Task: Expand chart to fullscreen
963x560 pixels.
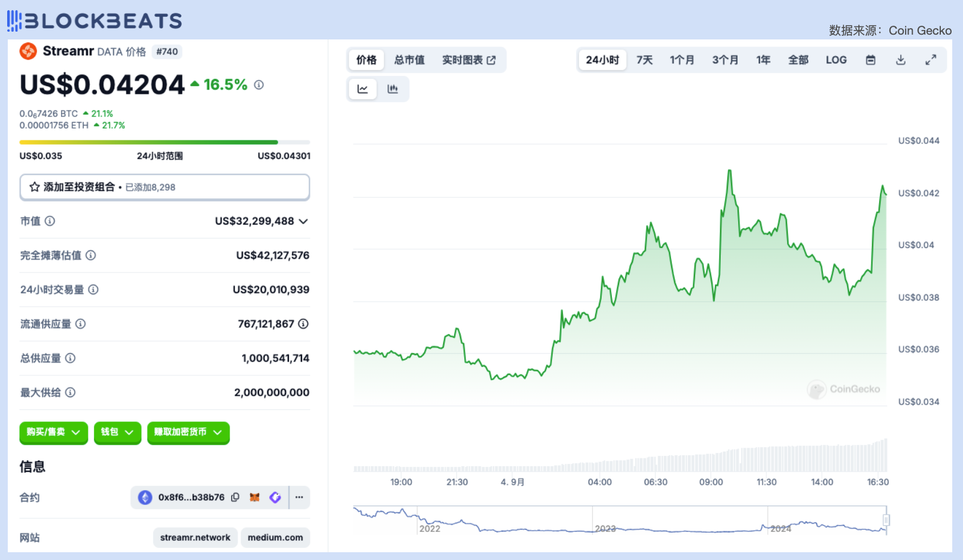Action: [931, 60]
